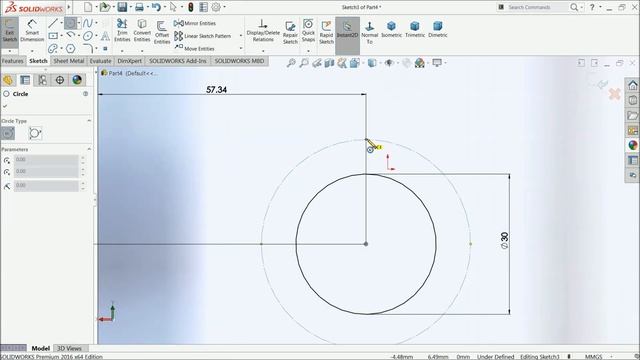640x360 pixels.
Task: Switch to the Evaluate tab
Action: click(100, 61)
